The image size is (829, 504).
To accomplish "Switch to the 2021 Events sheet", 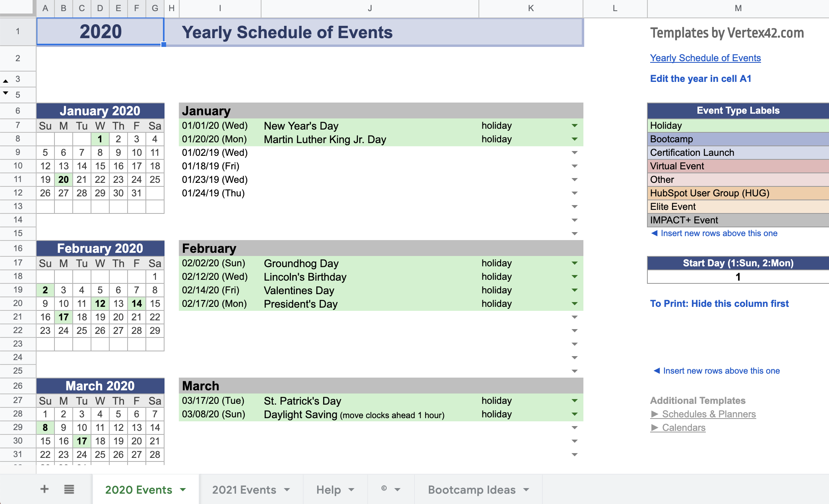I will [x=244, y=490].
